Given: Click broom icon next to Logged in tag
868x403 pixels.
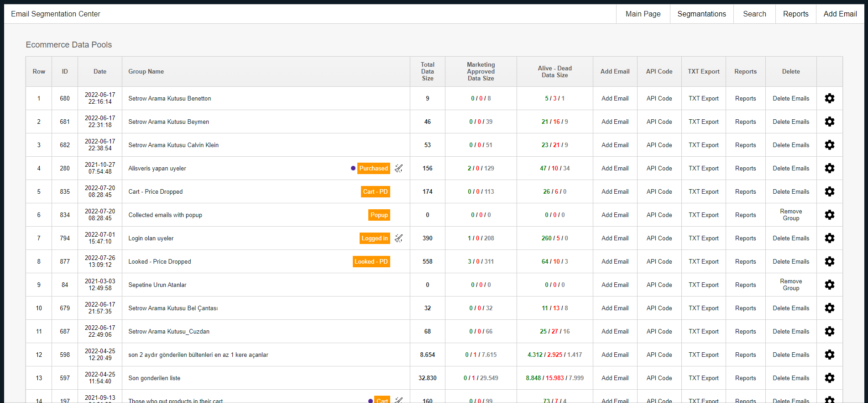Looking at the screenshot, I should coord(399,238).
